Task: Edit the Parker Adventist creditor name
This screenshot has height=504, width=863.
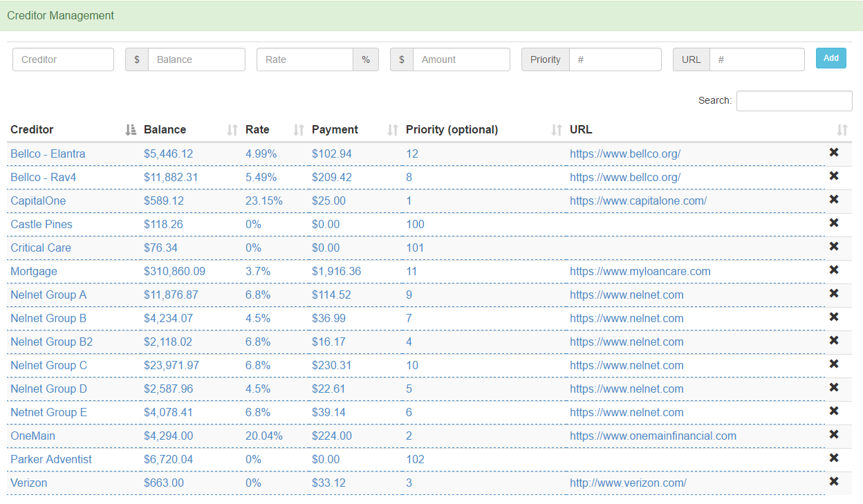Action: tap(51, 460)
